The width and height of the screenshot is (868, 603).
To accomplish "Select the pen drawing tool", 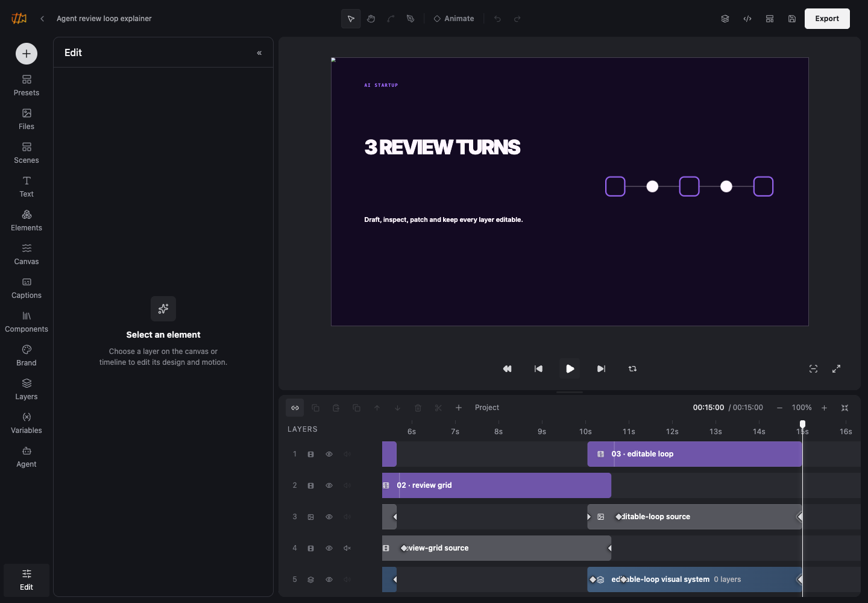I will [410, 19].
